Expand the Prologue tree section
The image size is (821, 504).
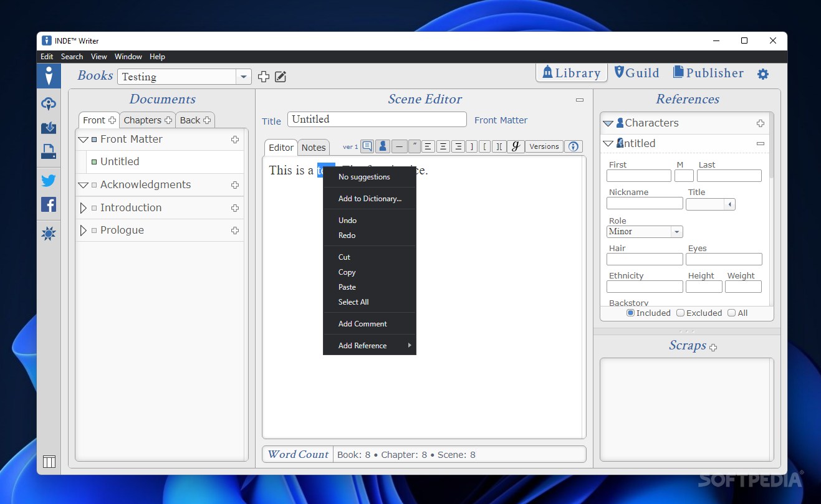(x=84, y=231)
